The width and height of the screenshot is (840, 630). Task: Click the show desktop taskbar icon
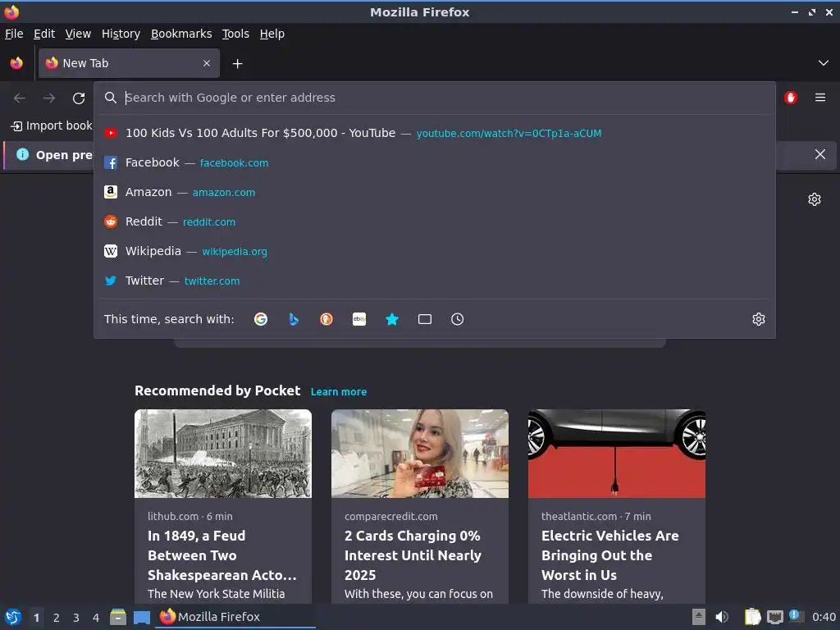(142, 617)
